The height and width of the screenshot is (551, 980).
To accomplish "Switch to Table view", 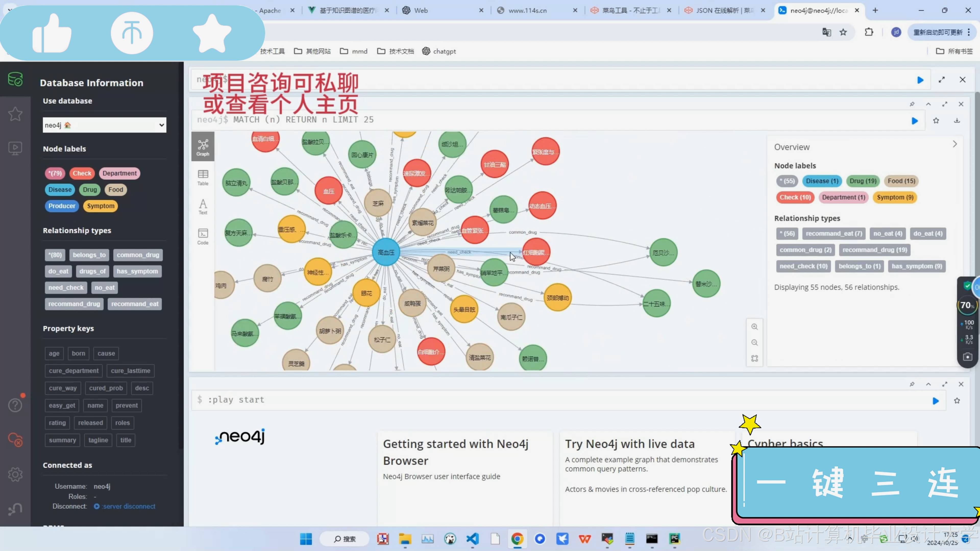I will pyautogui.click(x=203, y=177).
